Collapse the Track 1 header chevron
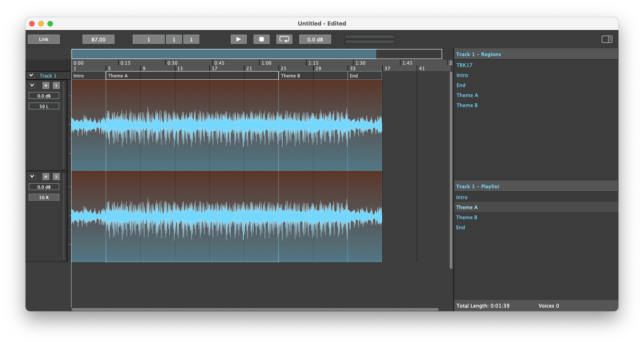The height and width of the screenshot is (345, 644). point(31,76)
